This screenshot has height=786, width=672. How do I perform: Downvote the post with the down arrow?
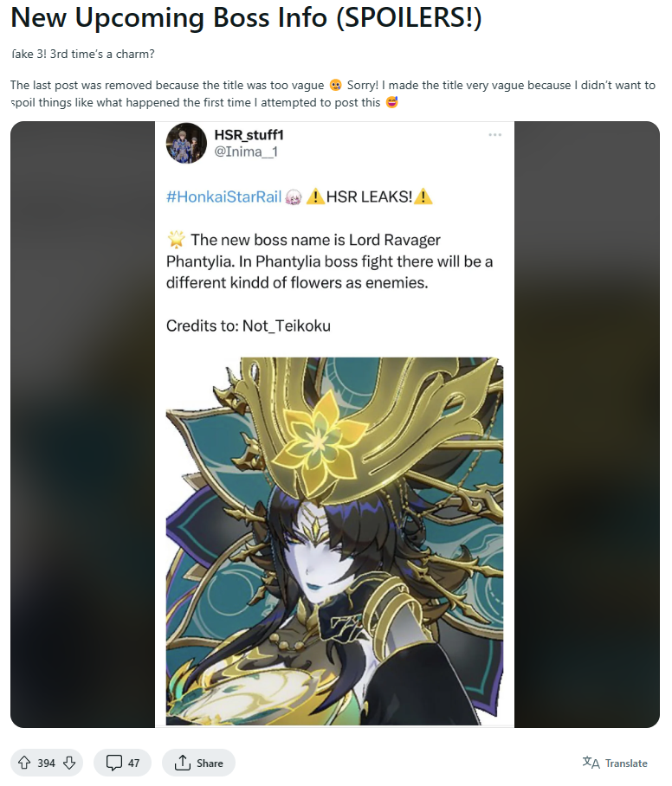(69, 763)
